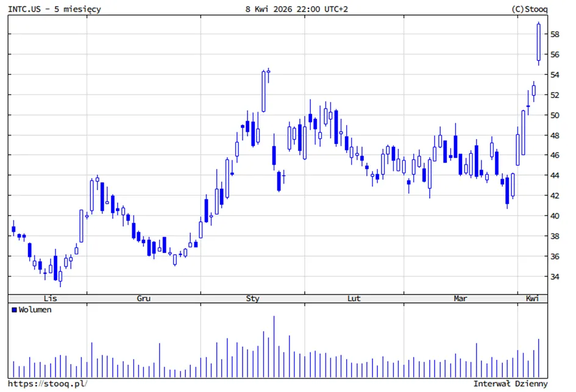Viewport: 576px width, 392px height.
Task: Click the 40 price axis label
Action: pos(555,216)
